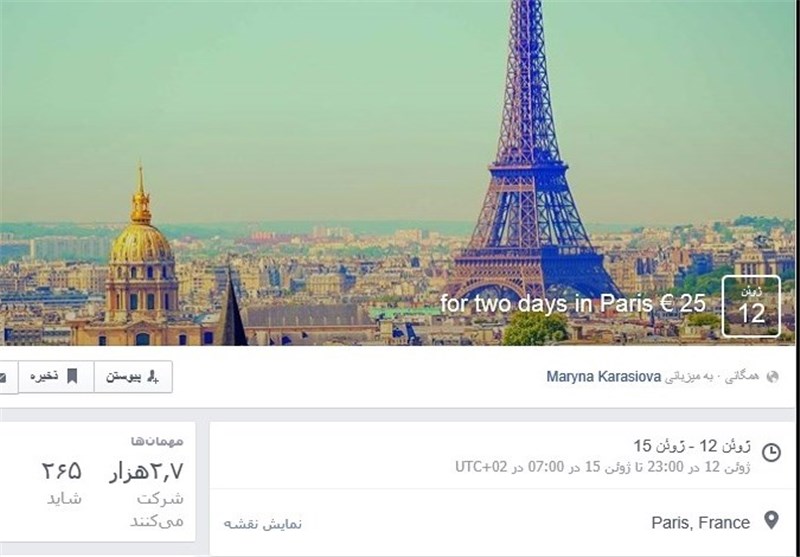Open the Paris, France location link
The width and height of the screenshot is (800, 557).
[x=701, y=523]
